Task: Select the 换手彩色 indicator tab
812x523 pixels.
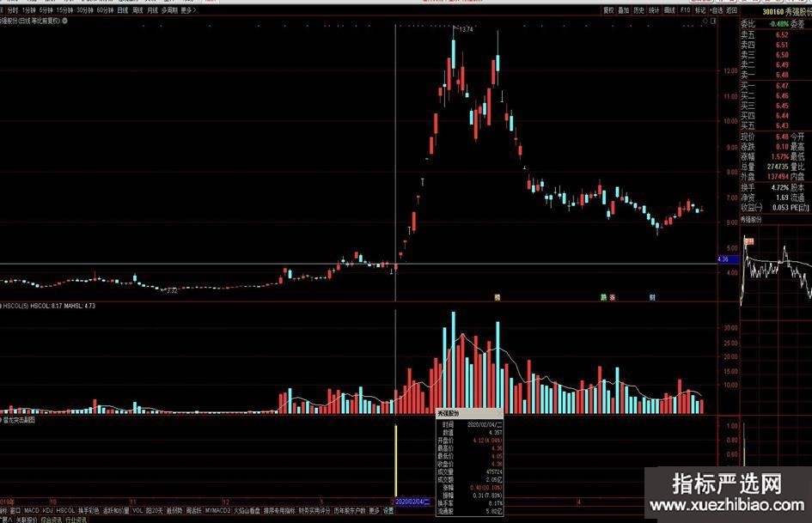Action: pos(89,511)
